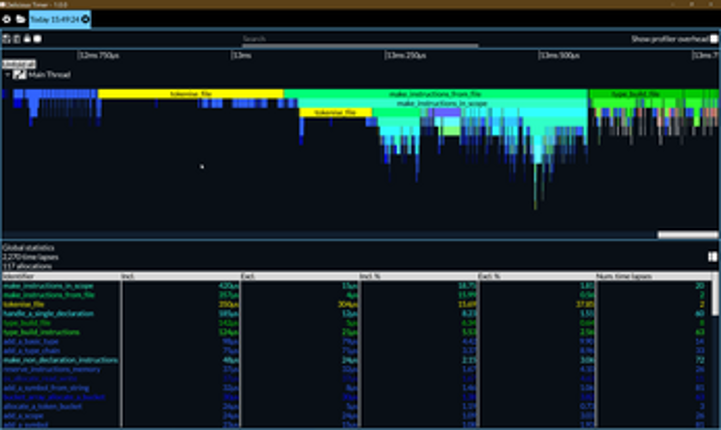Open the settings gear icon
Screen dimensions: 721x430
pos(7,19)
